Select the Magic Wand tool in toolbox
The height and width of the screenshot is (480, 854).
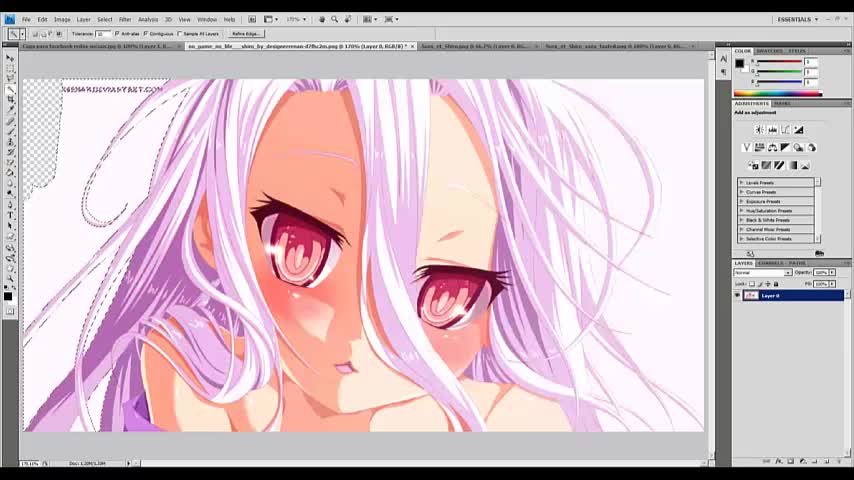tap(10, 89)
